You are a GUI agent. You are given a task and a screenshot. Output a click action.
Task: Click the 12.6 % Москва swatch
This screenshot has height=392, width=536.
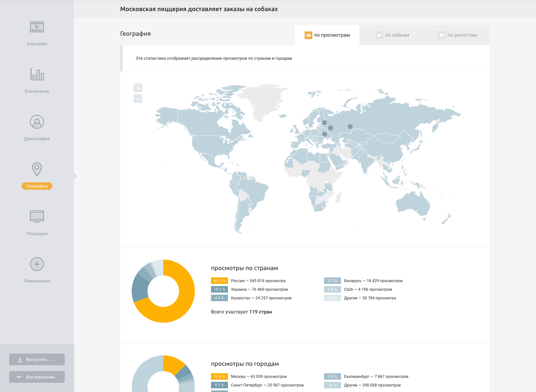[x=219, y=377]
